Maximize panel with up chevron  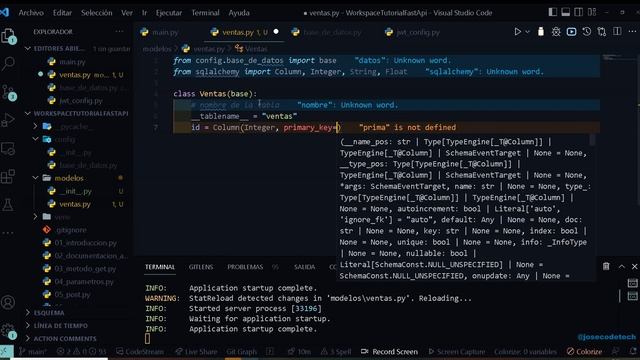click(622, 267)
